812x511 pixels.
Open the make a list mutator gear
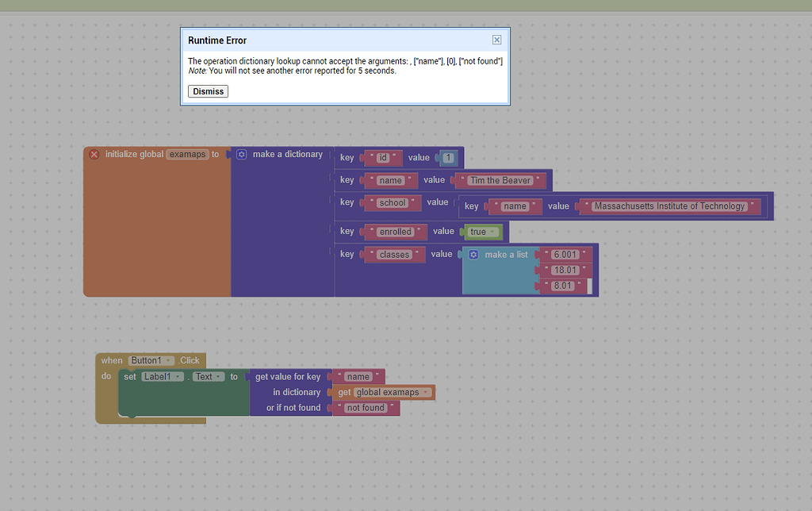pyautogui.click(x=473, y=255)
